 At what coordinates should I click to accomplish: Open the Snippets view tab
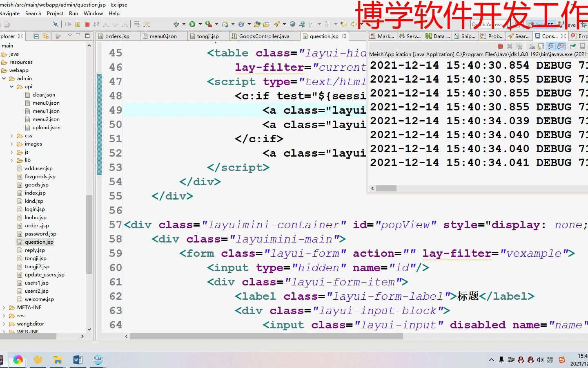465,36
